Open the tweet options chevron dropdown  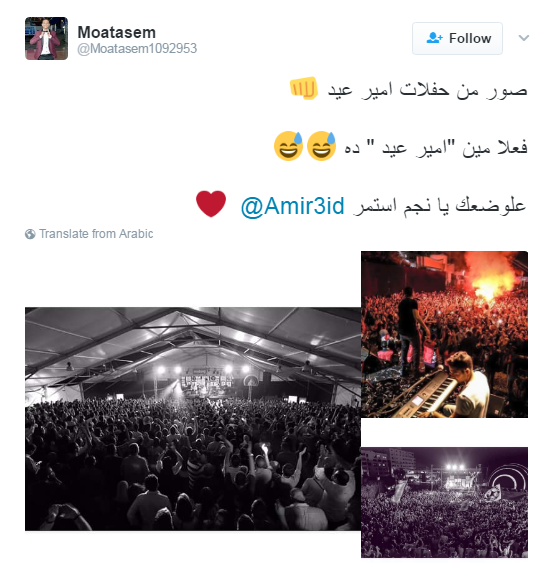(523, 38)
